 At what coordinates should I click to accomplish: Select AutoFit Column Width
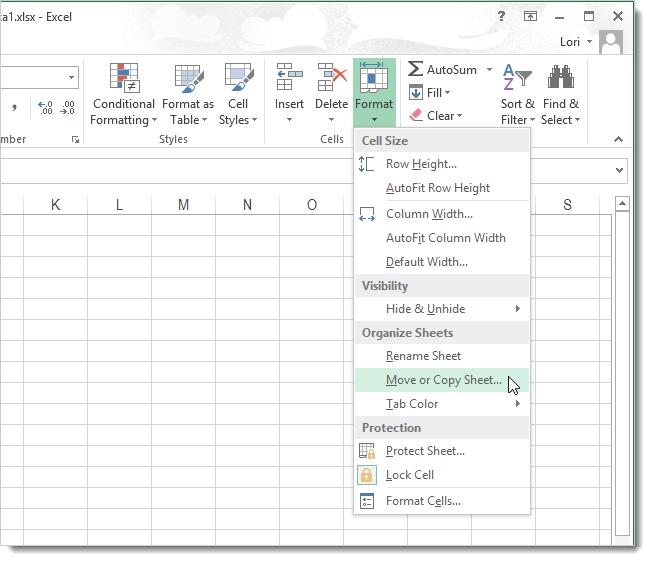click(x=442, y=238)
